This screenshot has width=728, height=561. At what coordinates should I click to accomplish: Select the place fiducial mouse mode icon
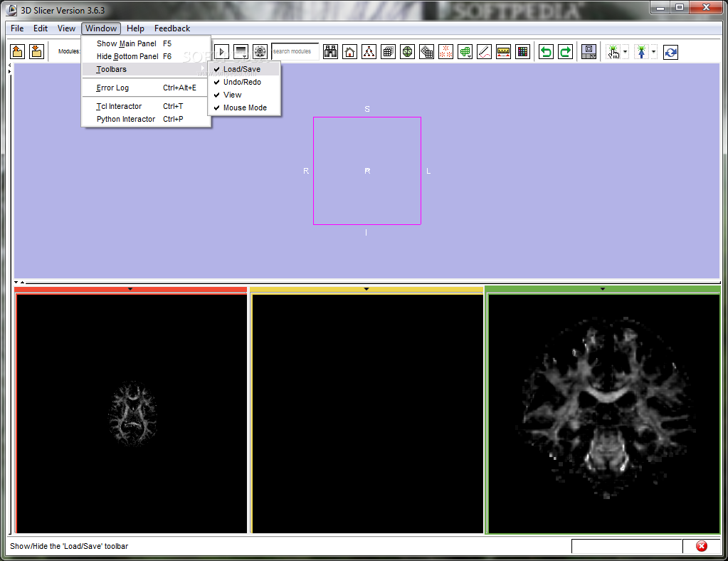coord(642,51)
